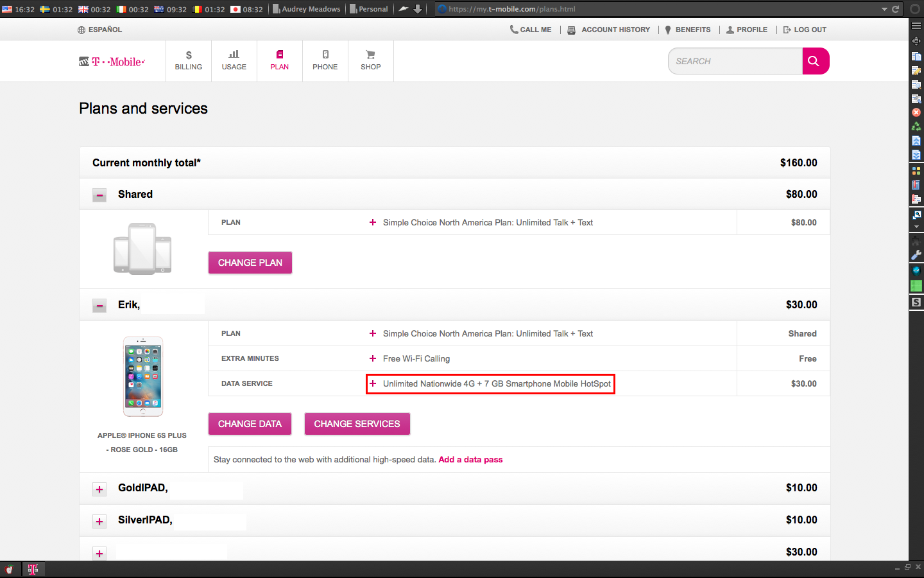Viewport: 924px width, 578px height.
Task: Open the Usage tab
Action: (234, 61)
